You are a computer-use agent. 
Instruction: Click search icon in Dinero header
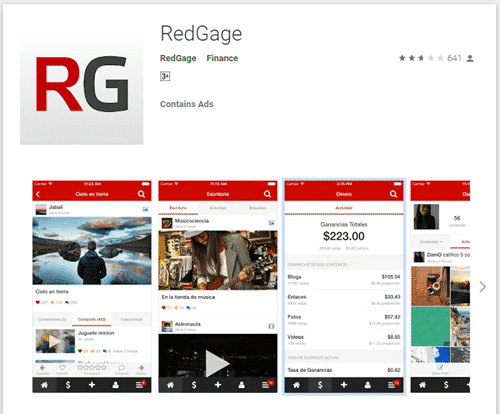pos(393,194)
